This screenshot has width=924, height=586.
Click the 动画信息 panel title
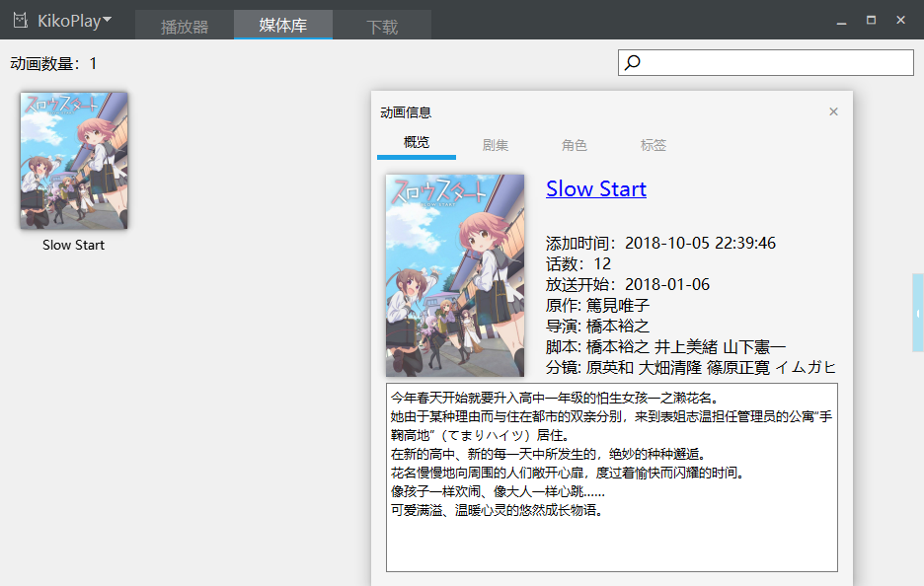pyautogui.click(x=406, y=112)
